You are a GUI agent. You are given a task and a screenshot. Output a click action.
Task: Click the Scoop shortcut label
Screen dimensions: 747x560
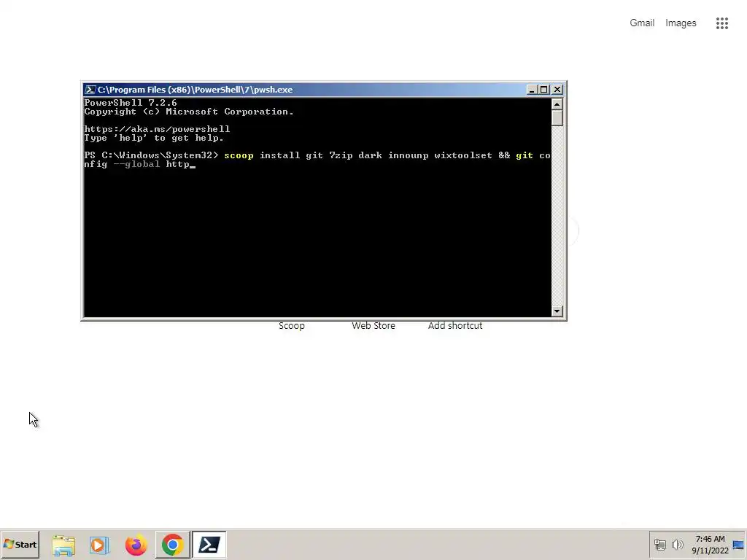click(292, 326)
